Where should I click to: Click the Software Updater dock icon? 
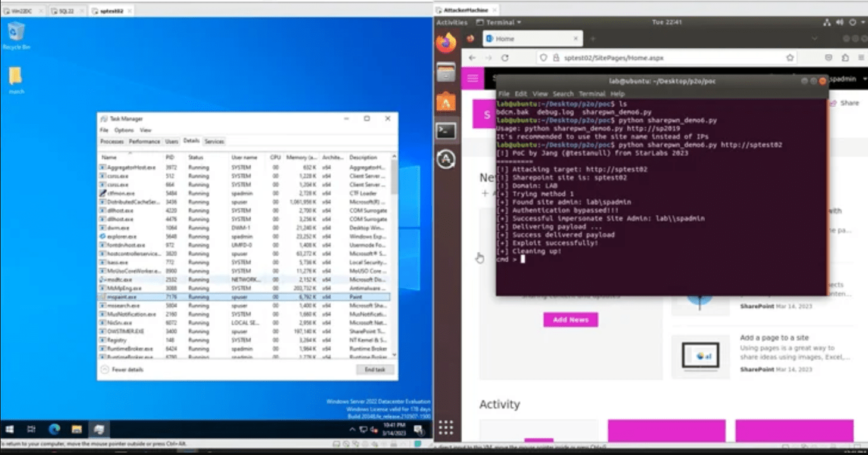tap(446, 159)
